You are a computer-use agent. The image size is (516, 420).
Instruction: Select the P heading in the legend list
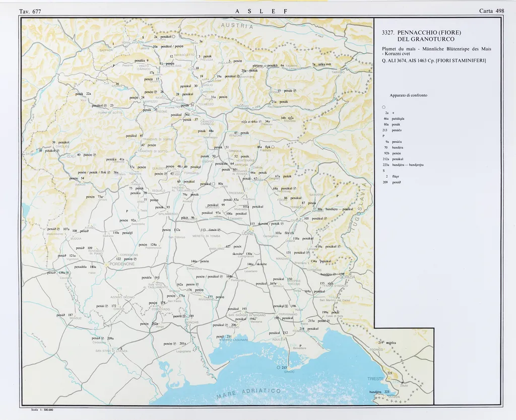[x=383, y=135]
